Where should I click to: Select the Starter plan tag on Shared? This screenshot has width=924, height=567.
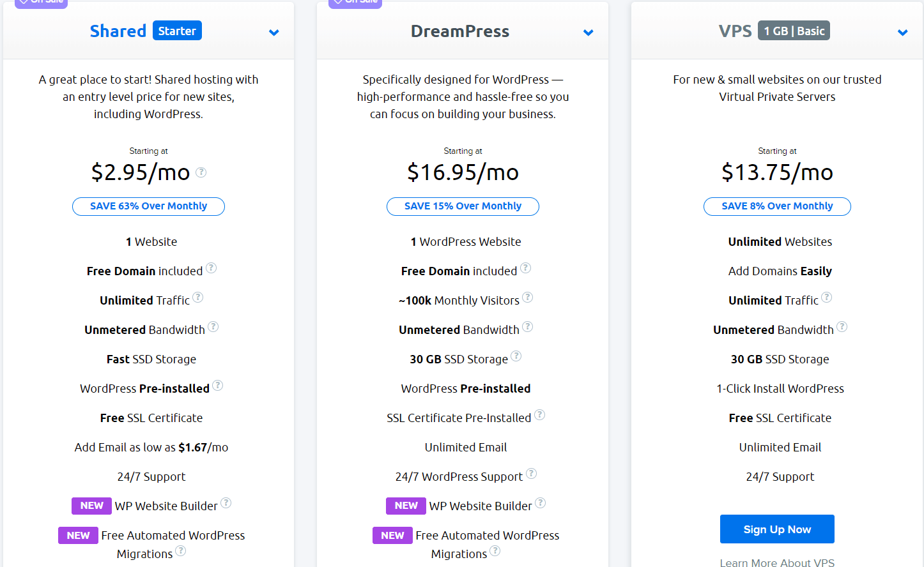point(177,31)
